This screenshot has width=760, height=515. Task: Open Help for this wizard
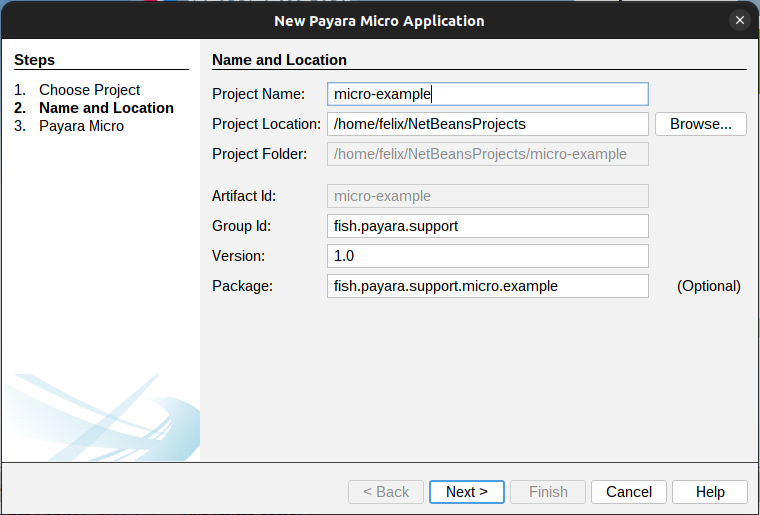click(x=710, y=492)
